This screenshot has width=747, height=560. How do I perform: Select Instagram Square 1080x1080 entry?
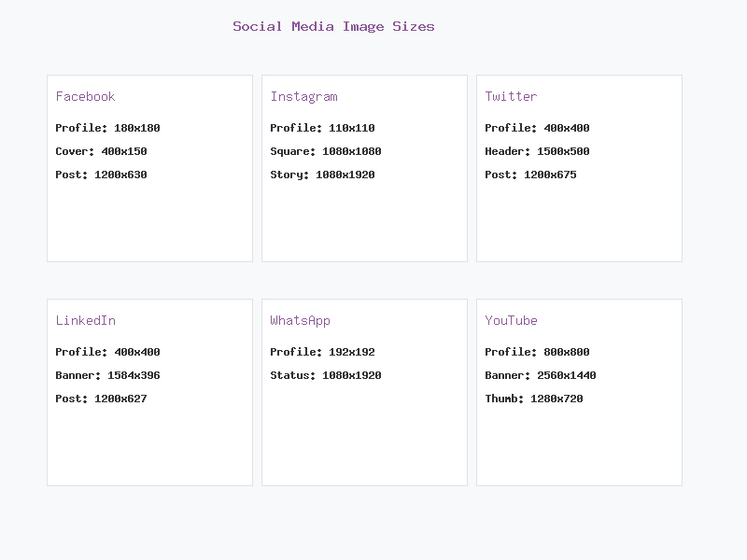(325, 151)
